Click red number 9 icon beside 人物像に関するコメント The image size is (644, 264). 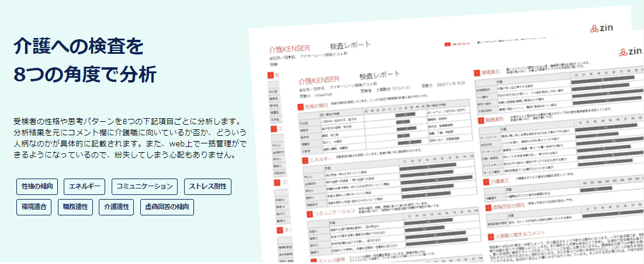click(x=490, y=237)
